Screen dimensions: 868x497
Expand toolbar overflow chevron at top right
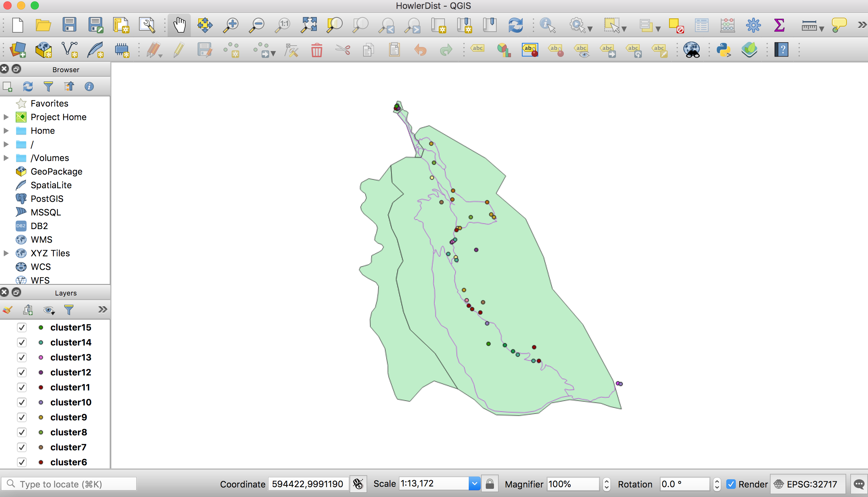[x=862, y=25]
